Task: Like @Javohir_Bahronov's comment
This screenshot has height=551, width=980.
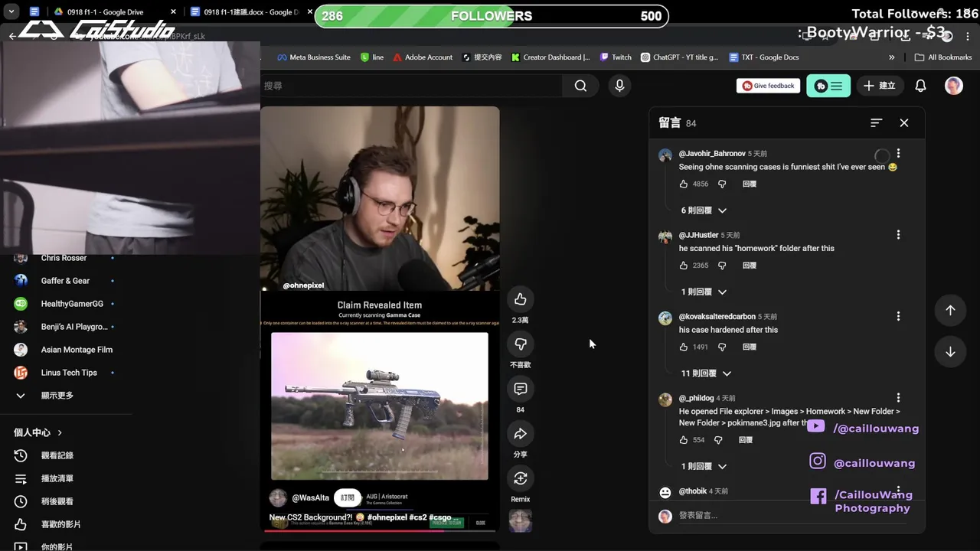Action: point(684,184)
